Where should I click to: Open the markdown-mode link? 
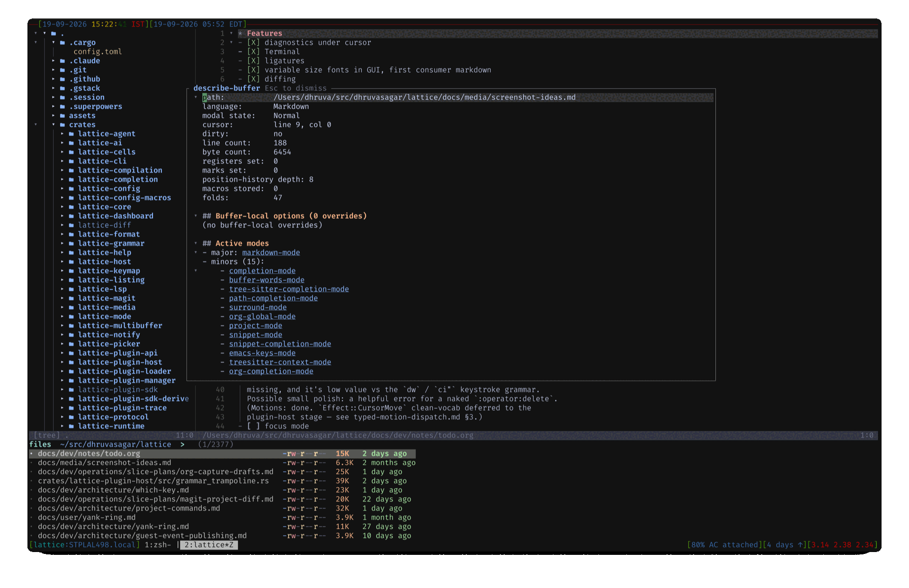[271, 253]
